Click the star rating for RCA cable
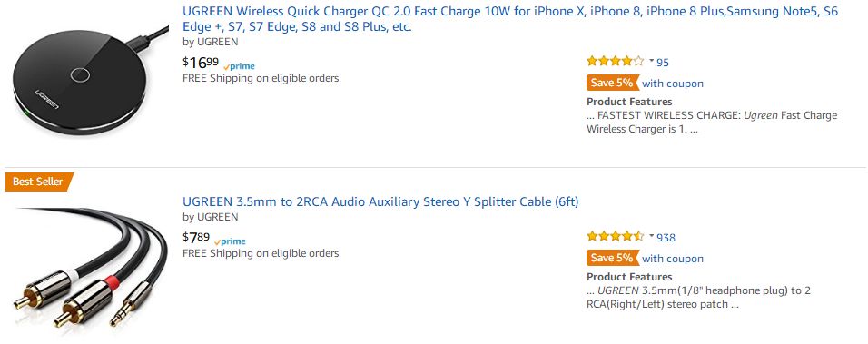Viewport: 868px width, 344px height. [x=615, y=237]
